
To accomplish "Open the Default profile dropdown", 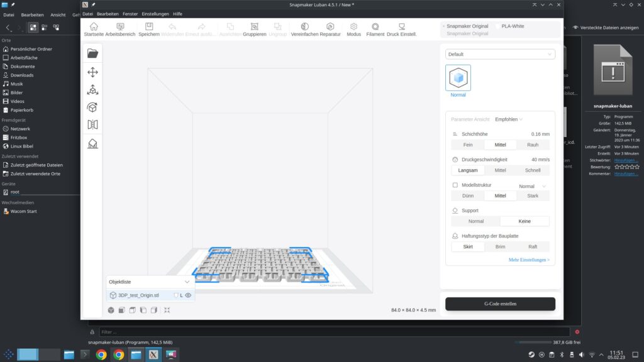I will click(500, 54).
